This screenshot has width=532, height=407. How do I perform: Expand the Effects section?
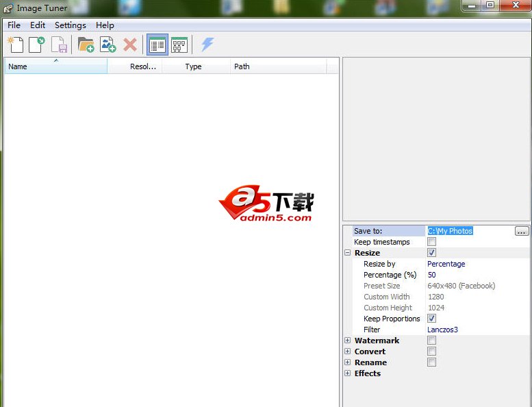[x=348, y=373]
